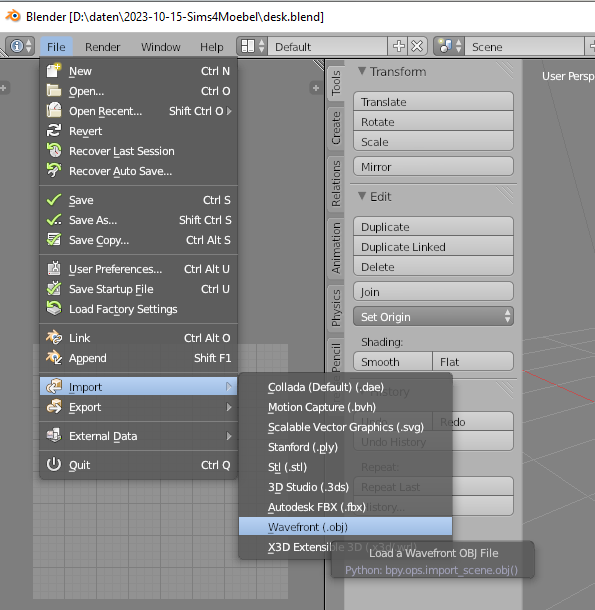595x610 pixels.
Task: Click the Load Factory Settings icon
Action: coord(54,309)
